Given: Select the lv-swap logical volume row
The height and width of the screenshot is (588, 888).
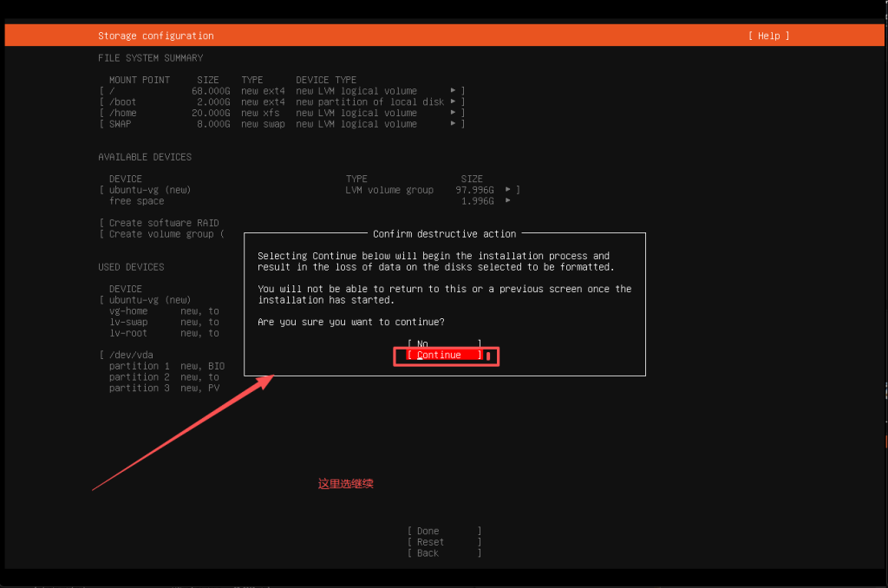Looking at the screenshot, I should 128,322.
